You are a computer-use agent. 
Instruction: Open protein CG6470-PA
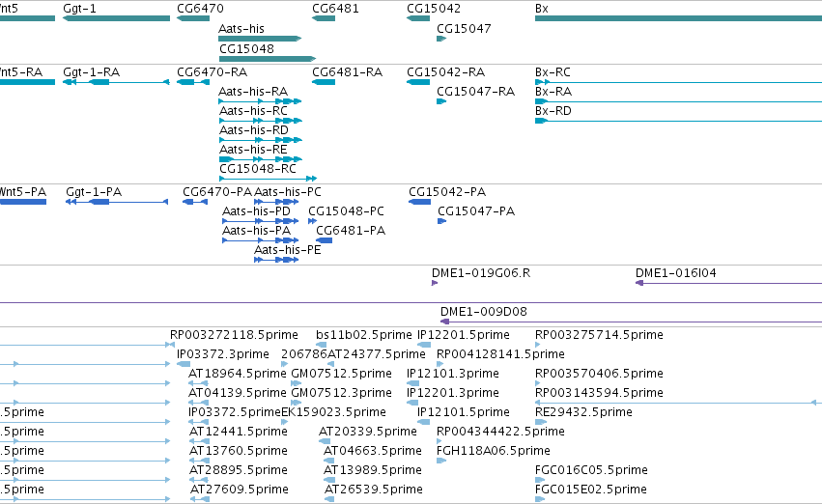pyautogui.click(x=217, y=192)
